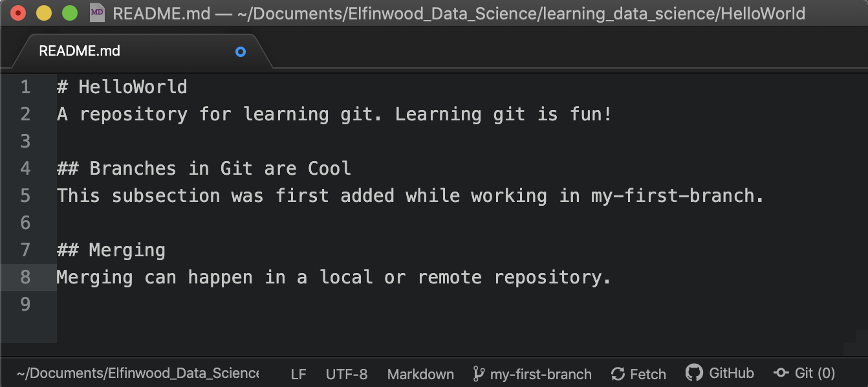Click the MD file icon in title bar
The height and width of the screenshot is (387, 868).
(97, 13)
